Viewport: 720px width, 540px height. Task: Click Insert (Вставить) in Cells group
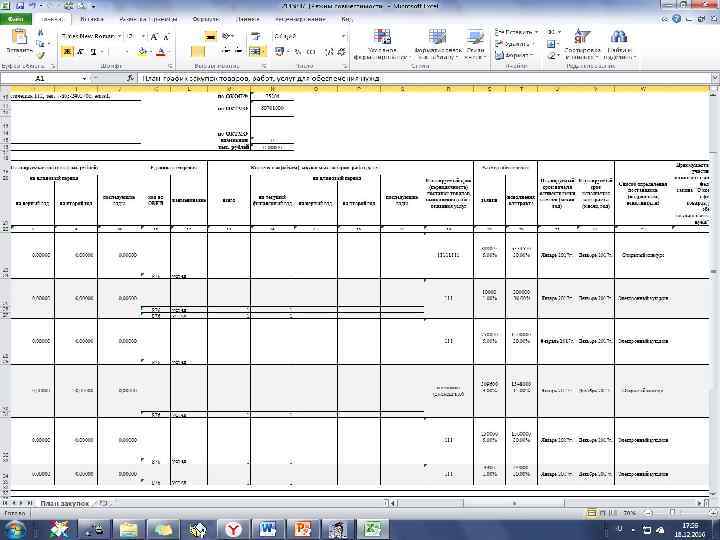pos(516,32)
